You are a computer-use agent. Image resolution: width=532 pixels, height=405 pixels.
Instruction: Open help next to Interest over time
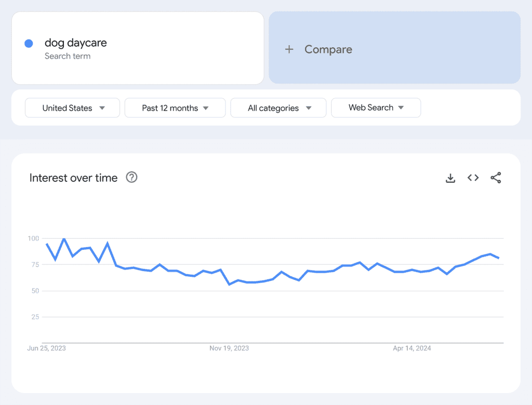132,178
